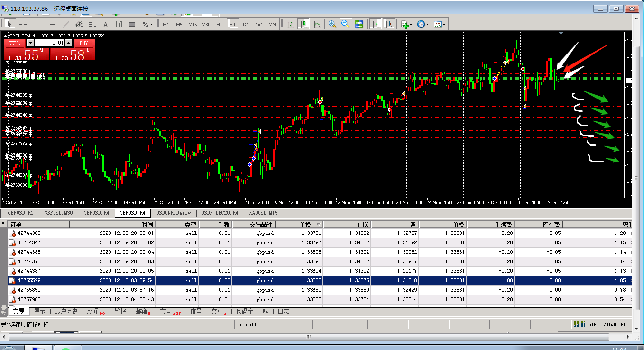Open the periodicity clock dropdown
This screenshot has height=350, width=644.
[423, 24]
